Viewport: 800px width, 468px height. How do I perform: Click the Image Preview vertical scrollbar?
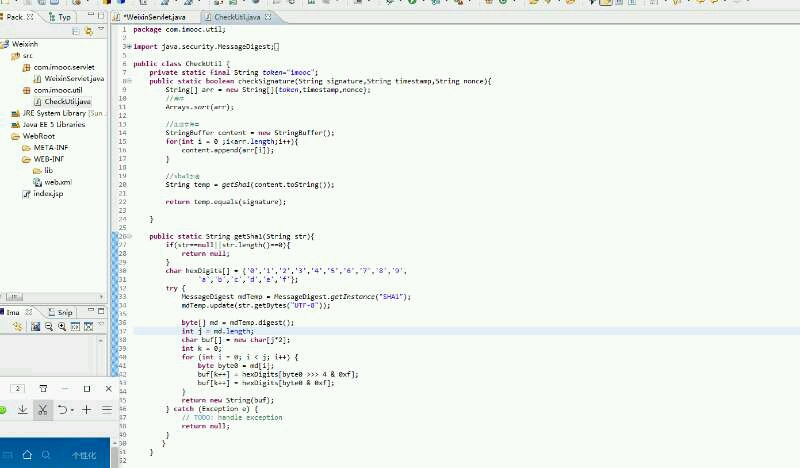101,355
